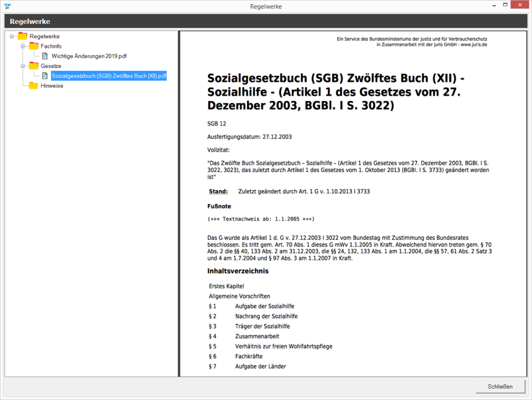
Task: Click the Sozialgesetzbuch PDF document icon
Action: 45,76
